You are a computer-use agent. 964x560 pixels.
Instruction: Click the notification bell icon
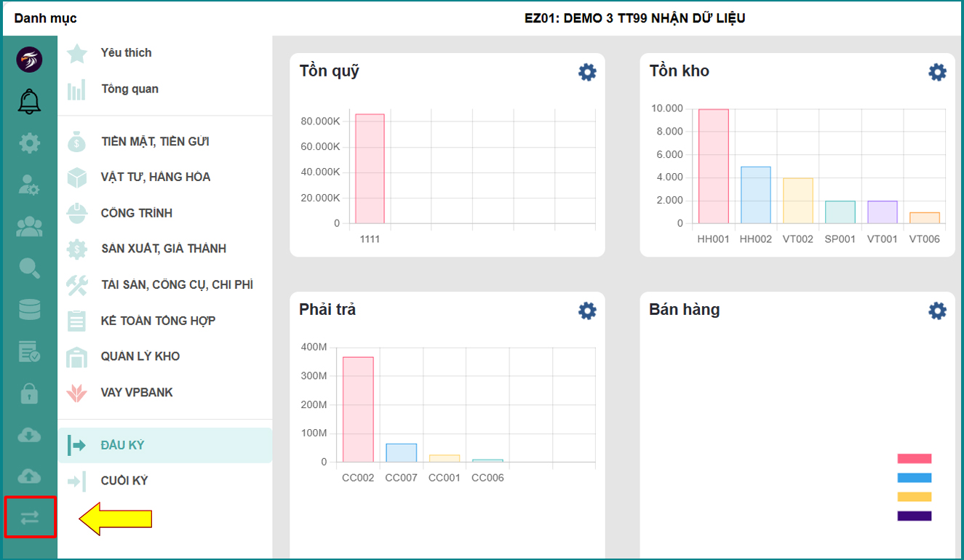(29, 101)
